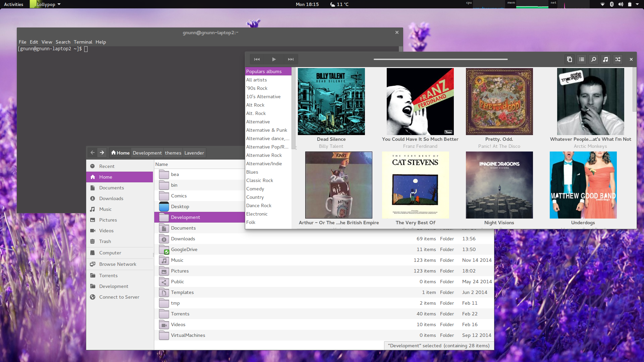
Task: Skip to next track in Lollypop
Action: point(291,59)
